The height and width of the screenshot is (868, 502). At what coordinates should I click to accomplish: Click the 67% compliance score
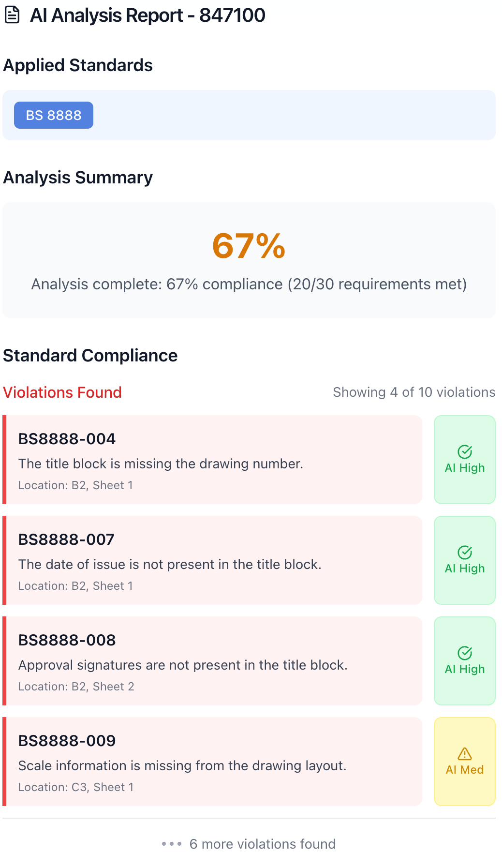pyautogui.click(x=249, y=246)
